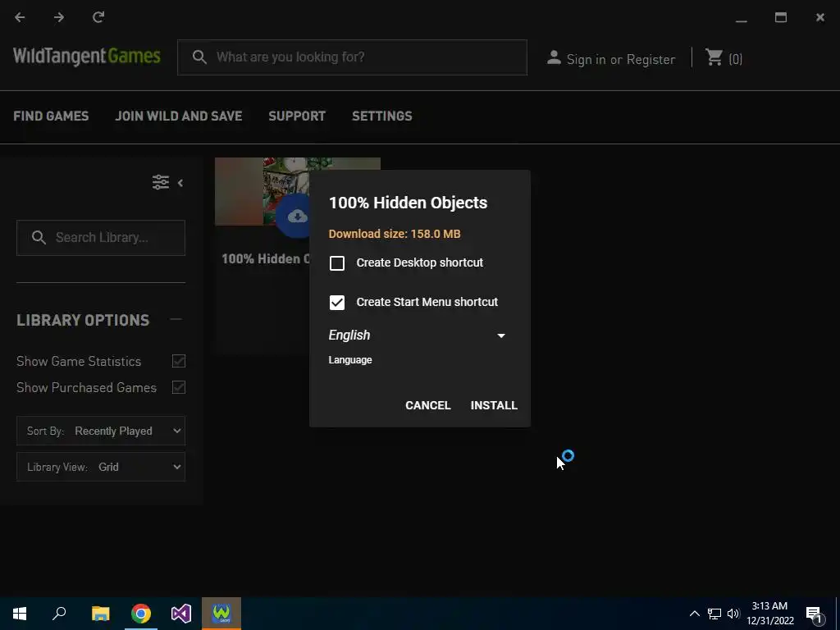Open Windows taskbar search
Screen dimensions: 840x630
tap(59, 614)
